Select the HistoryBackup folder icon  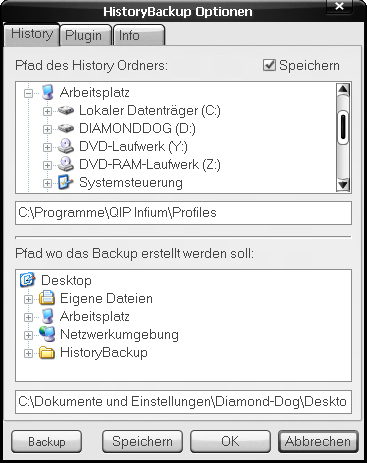[47, 352]
